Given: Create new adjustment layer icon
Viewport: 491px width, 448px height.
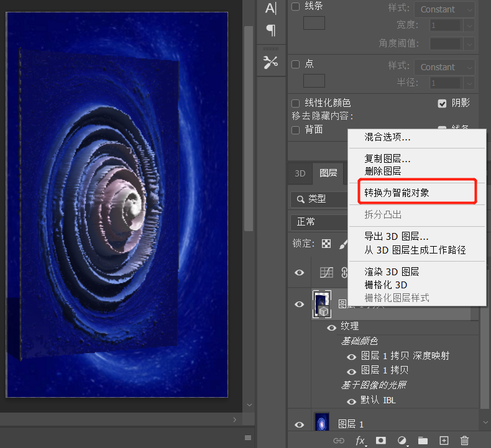Looking at the screenshot, I should (x=402, y=441).
